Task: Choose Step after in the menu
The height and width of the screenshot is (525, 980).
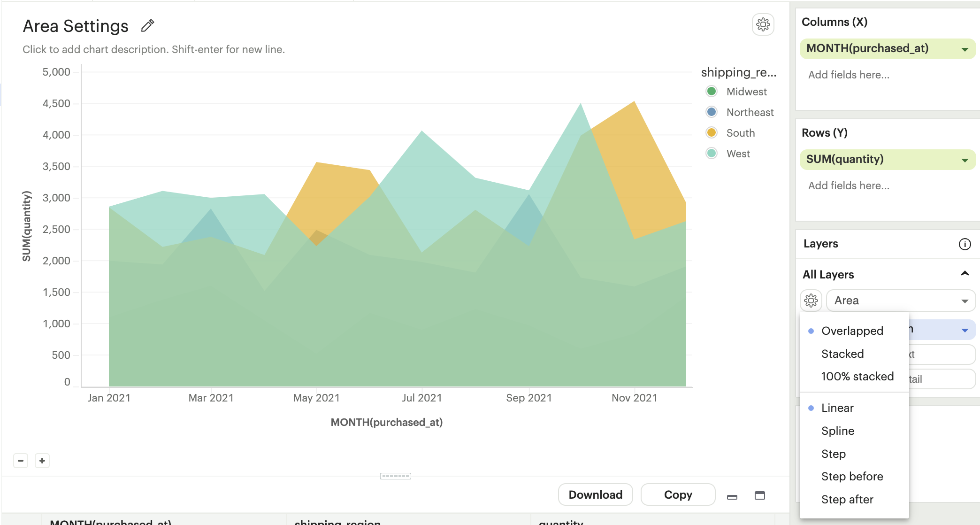Action: (847, 500)
